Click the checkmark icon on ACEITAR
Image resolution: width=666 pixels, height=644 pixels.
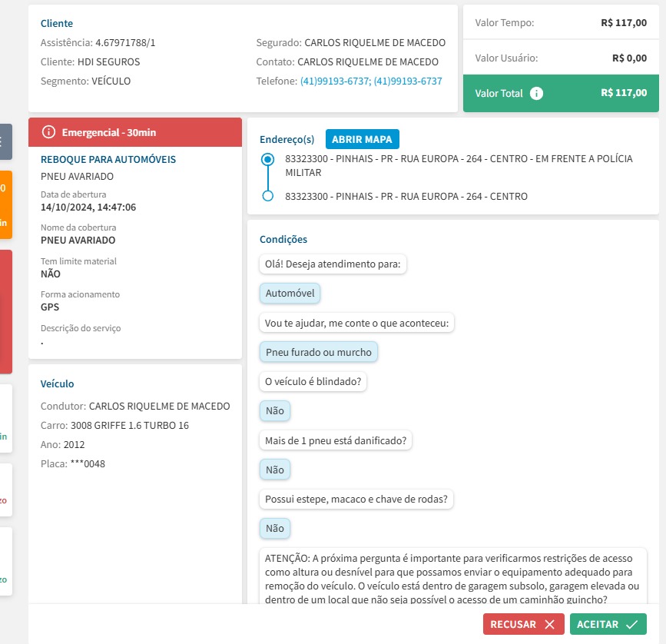tap(631, 625)
